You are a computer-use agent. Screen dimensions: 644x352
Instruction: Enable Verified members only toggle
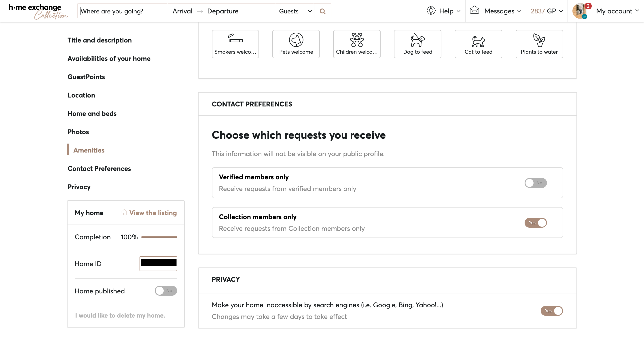tap(536, 183)
